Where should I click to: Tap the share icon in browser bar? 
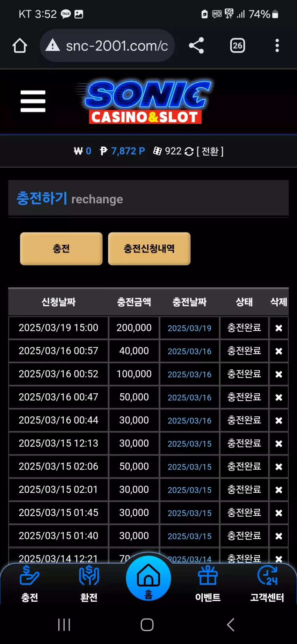click(x=196, y=45)
